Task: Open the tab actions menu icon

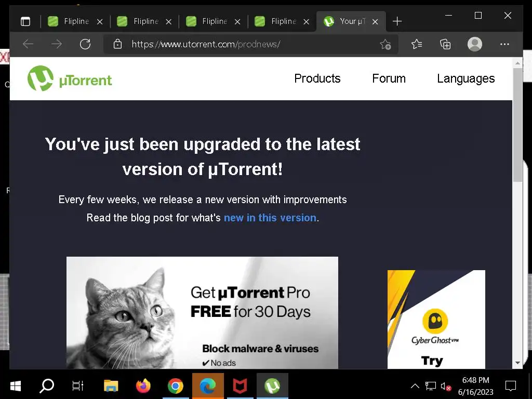Action: 25,21
